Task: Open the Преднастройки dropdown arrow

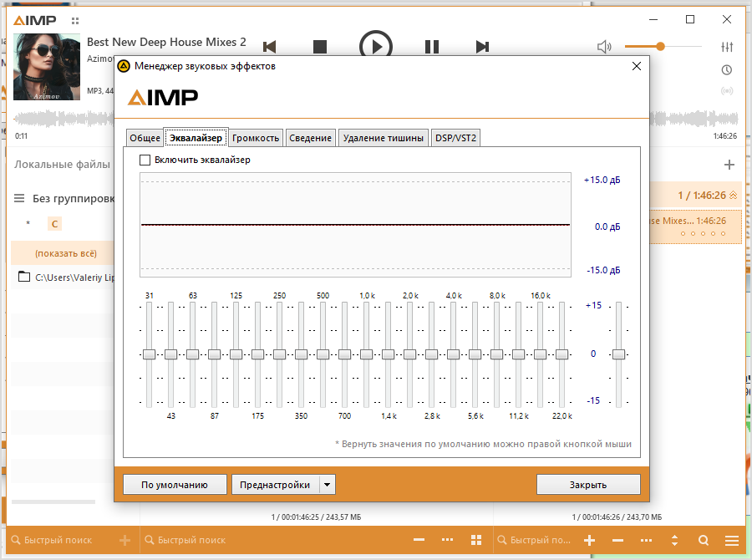Action: 328,485
